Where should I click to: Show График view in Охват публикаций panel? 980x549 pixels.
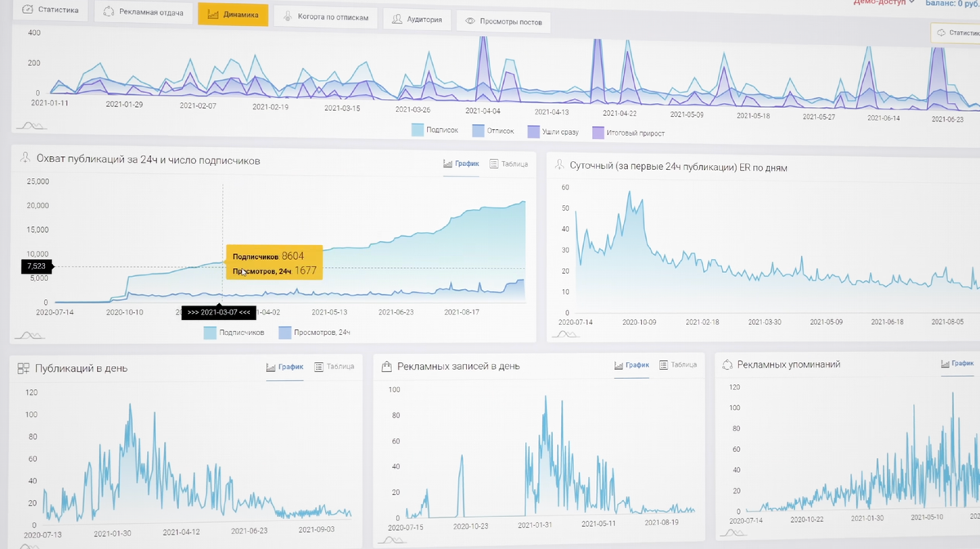461,163
